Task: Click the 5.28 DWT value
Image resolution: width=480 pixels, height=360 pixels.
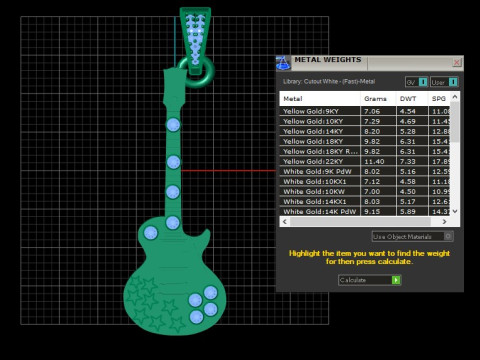Action: click(x=408, y=131)
